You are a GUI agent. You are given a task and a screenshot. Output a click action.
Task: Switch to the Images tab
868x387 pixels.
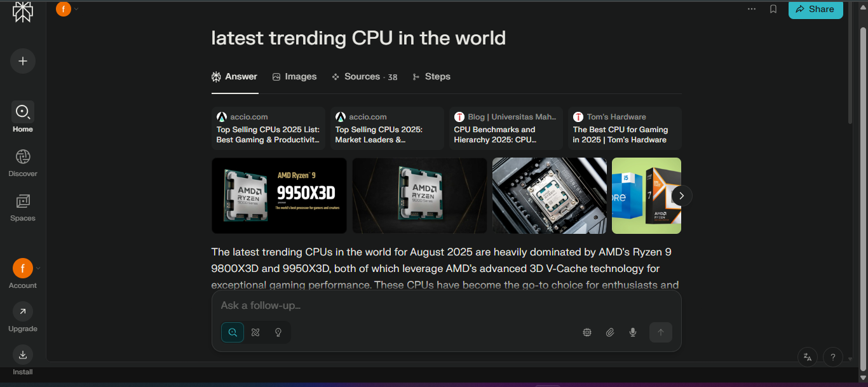click(x=294, y=76)
